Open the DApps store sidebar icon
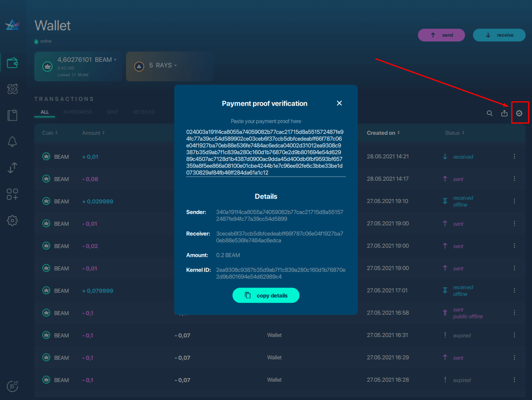This screenshot has height=400, width=532. point(12,194)
